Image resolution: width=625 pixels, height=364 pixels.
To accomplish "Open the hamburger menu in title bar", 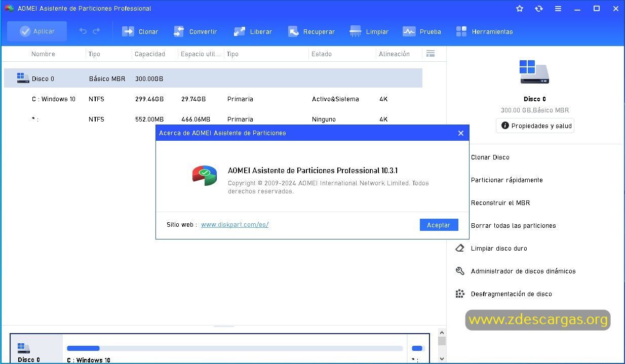I will pos(558,9).
